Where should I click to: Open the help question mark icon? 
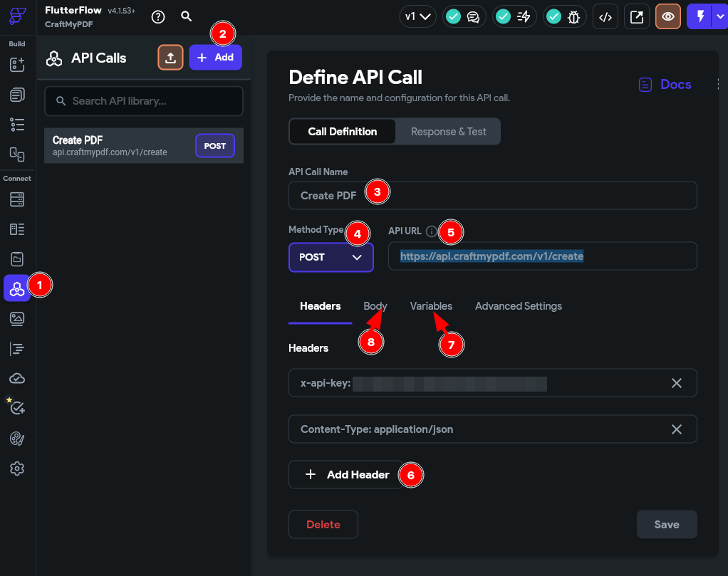point(158,16)
